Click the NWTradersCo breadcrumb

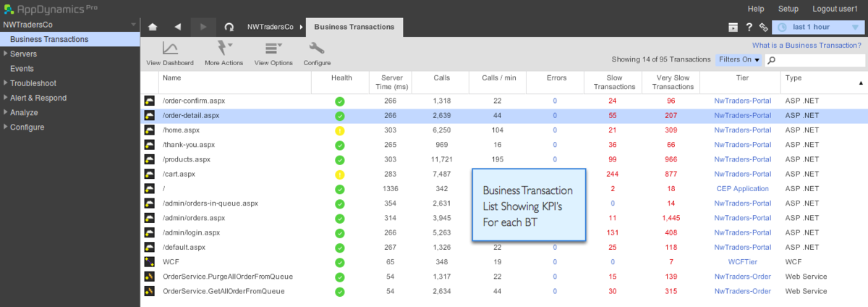[x=271, y=27]
